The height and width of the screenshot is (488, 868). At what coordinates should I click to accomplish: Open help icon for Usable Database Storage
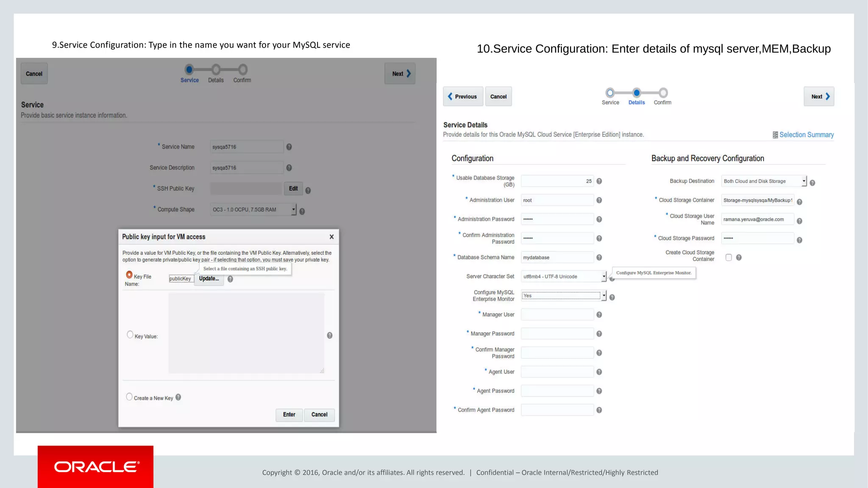599,181
